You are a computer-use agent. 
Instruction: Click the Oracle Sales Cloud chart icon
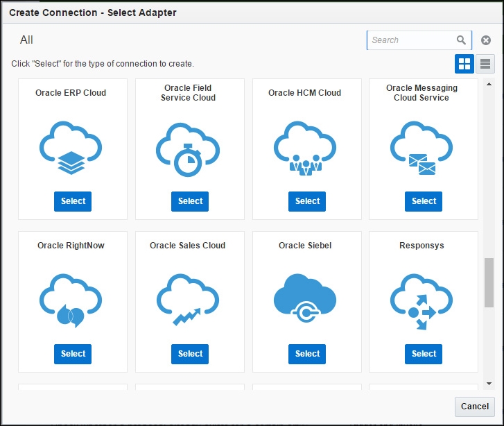tap(188, 300)
